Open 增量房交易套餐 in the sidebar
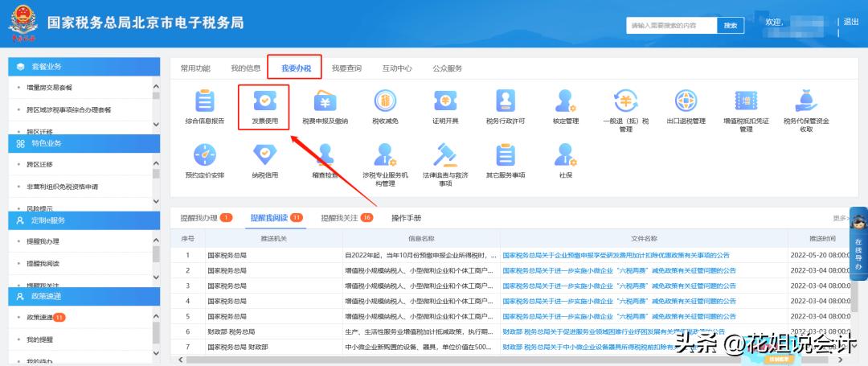Viewport: 868px width, 366px height. [49, 88]
